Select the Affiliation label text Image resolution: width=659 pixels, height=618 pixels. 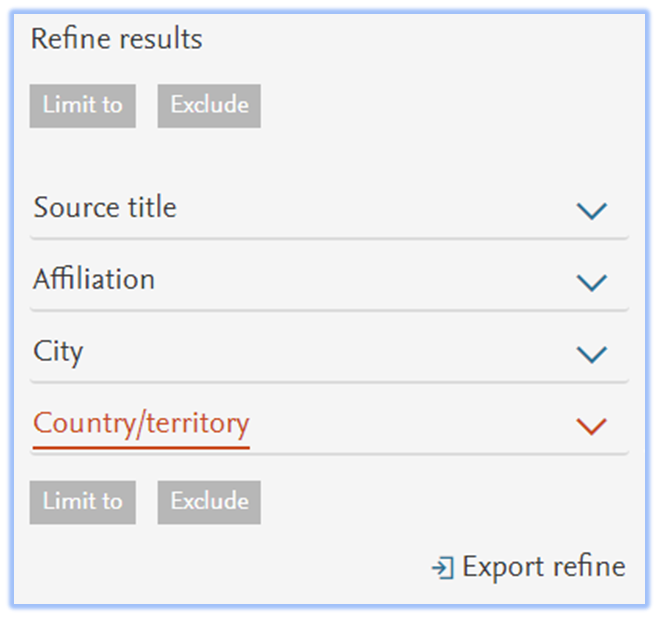[x=94, y=279]
